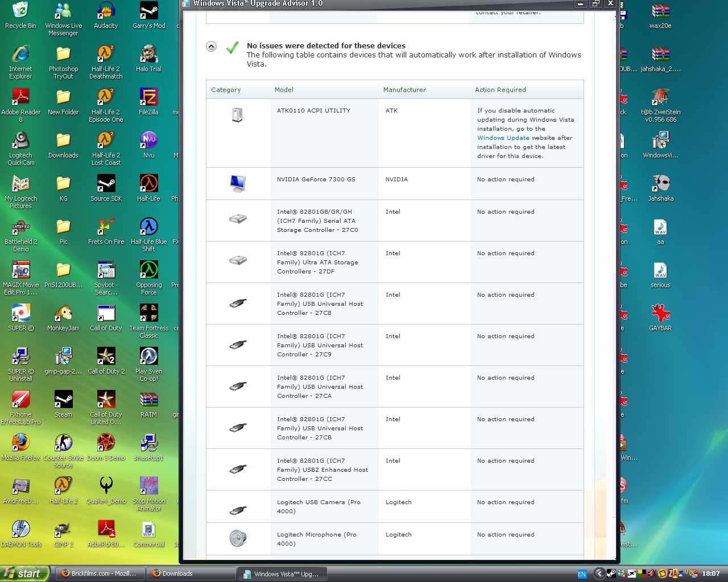Open t@b ZweiStein desktop shortcut
Image resolution: width=728 pixels, height=582 pixels.
[660, 106]
